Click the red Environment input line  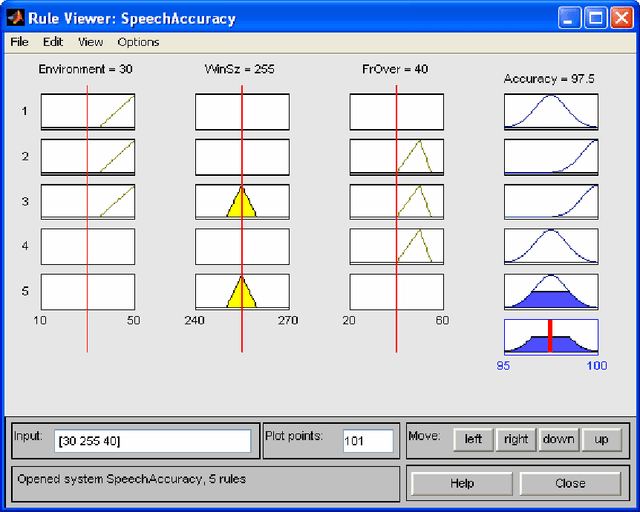[x=87, y=218]
